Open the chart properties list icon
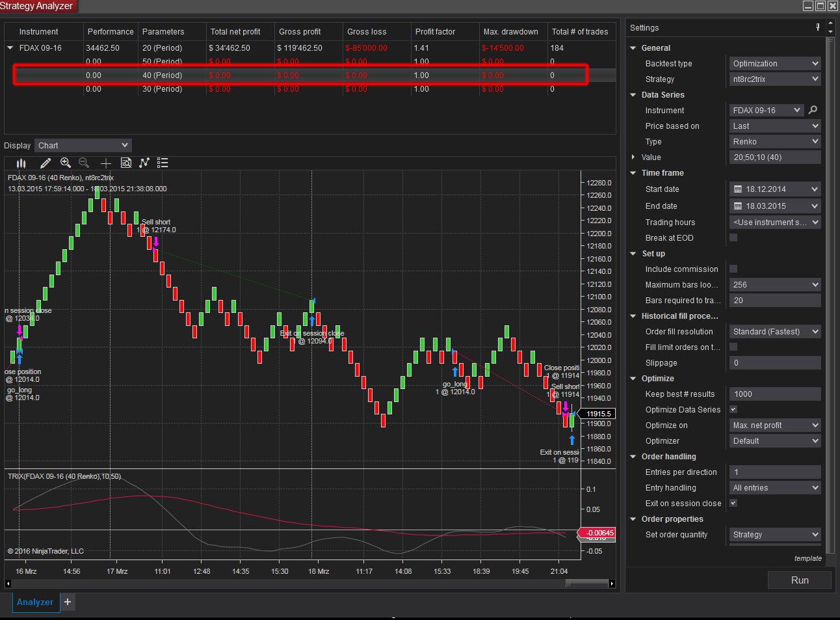 point(163,163)
